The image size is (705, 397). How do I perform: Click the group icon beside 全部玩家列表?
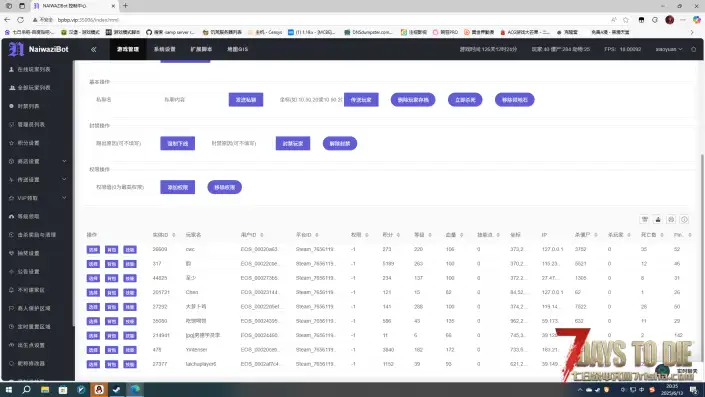[12, 88]
